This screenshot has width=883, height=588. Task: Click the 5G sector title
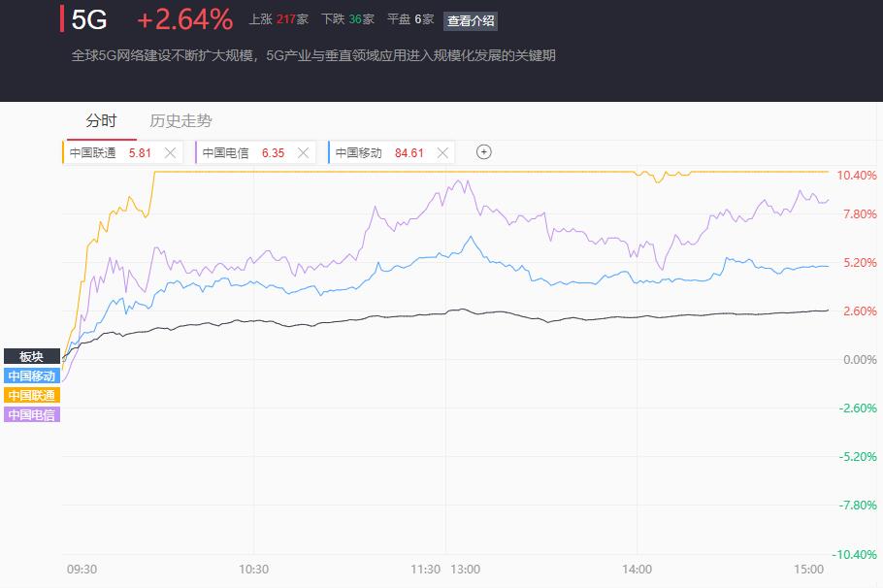click(x=89, y=19)
